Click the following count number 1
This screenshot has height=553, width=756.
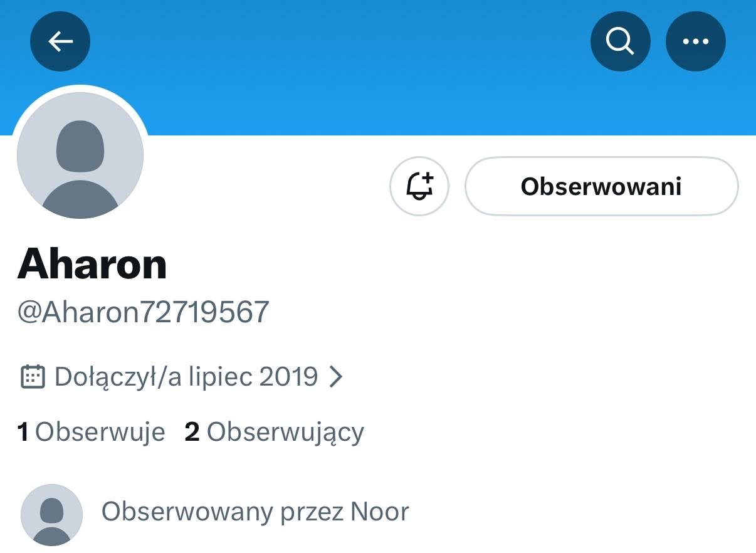(x=23, y=432)
